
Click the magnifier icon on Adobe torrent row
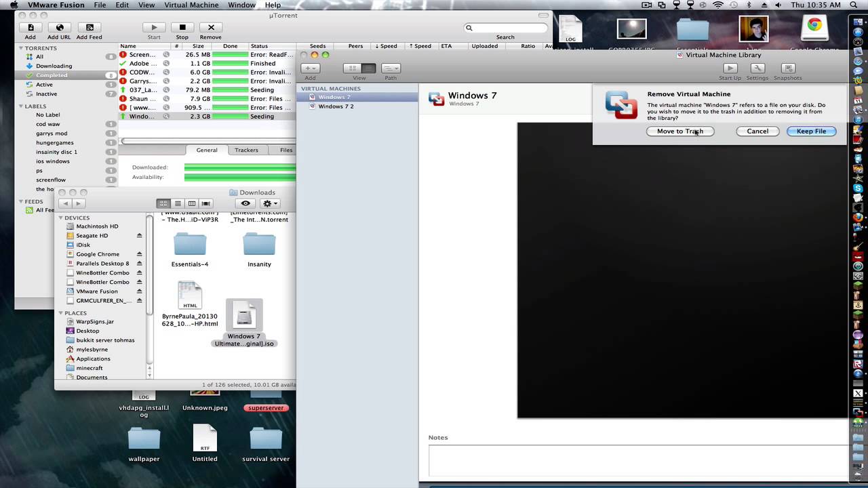[x=166, y=64]
